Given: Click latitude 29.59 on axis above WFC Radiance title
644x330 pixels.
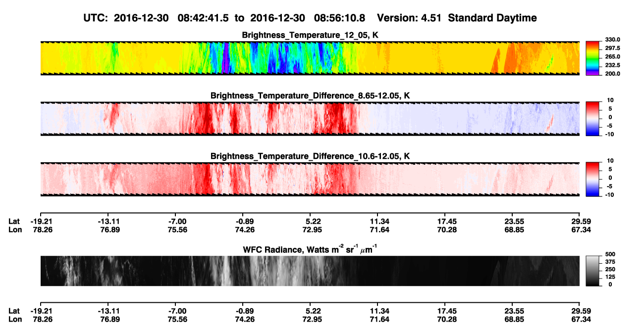Looking at the screenshot, I should click(580, 221).
